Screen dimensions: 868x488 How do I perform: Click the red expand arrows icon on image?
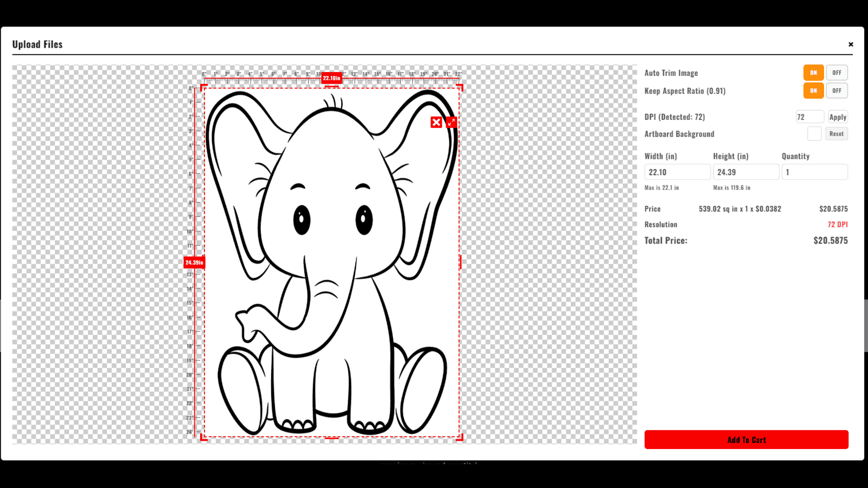[451, 123]
